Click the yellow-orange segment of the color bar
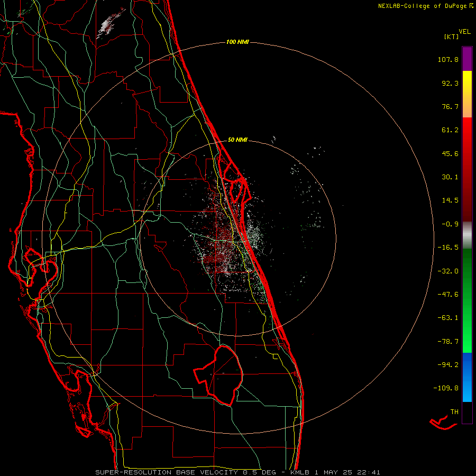Screen dimensions: 476x476 (x=467, y=94)
